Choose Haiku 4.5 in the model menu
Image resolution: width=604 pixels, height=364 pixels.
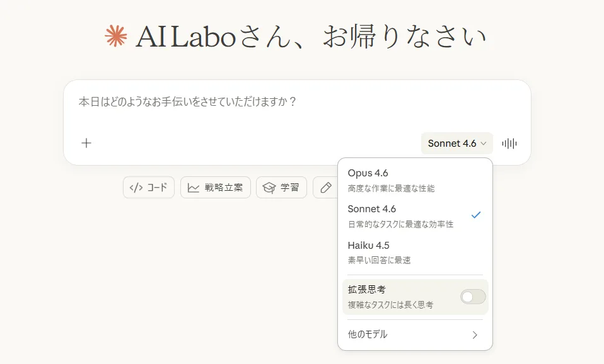click(415, 253)
